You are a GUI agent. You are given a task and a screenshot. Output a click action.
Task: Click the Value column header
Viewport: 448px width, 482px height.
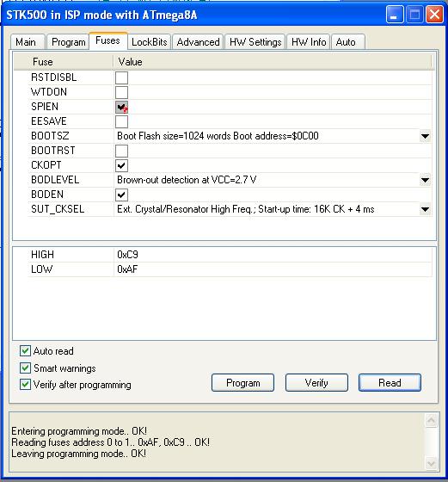273,62
